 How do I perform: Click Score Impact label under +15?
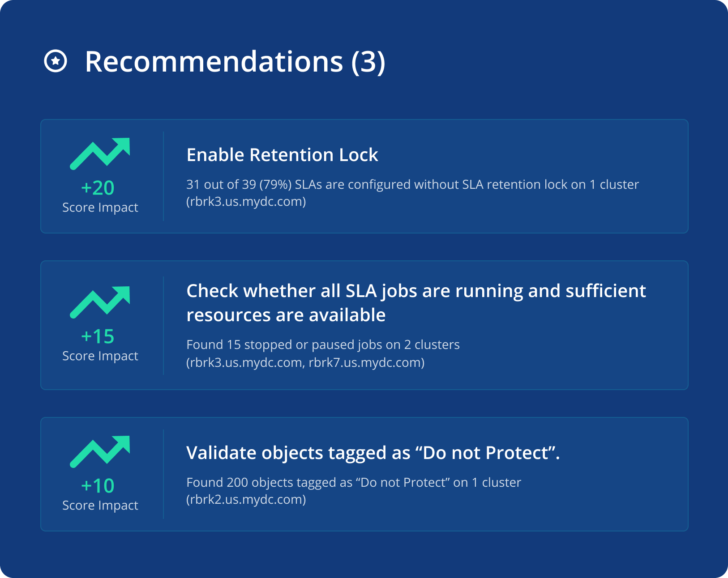[x=100, y=356]
